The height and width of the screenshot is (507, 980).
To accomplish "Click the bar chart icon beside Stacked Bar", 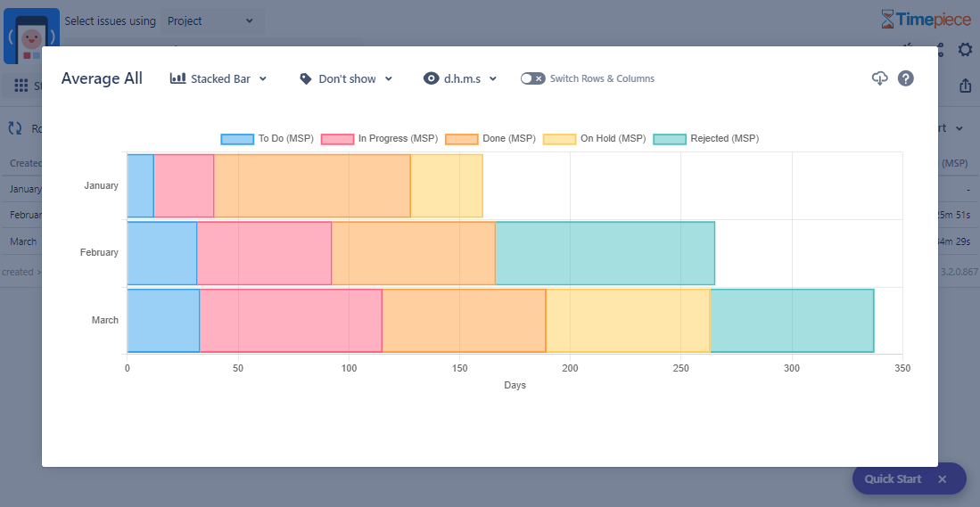I will click(177, 78).
